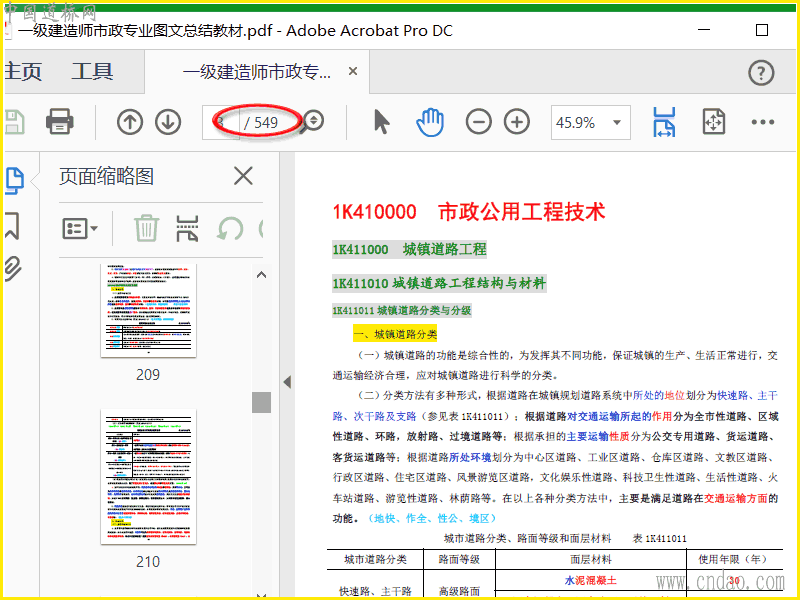Image resolution: width=800 pixels, height=600 pixels.
Task: Show more tools via the ellipsis
Action: [763, 122]
